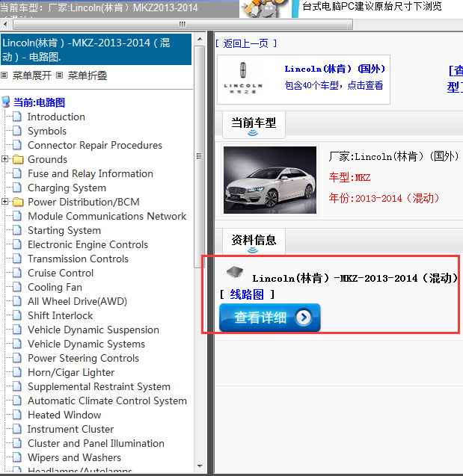Click the page icon beside Shift Interlock

pyautogui.click(x=17, y=315)
